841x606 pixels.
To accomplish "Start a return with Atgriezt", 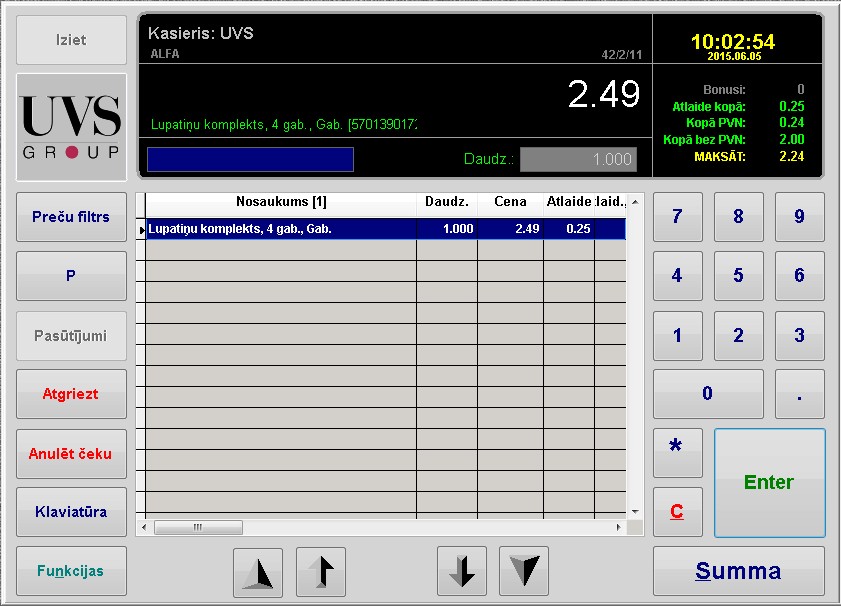I will [x=71, y=394].
